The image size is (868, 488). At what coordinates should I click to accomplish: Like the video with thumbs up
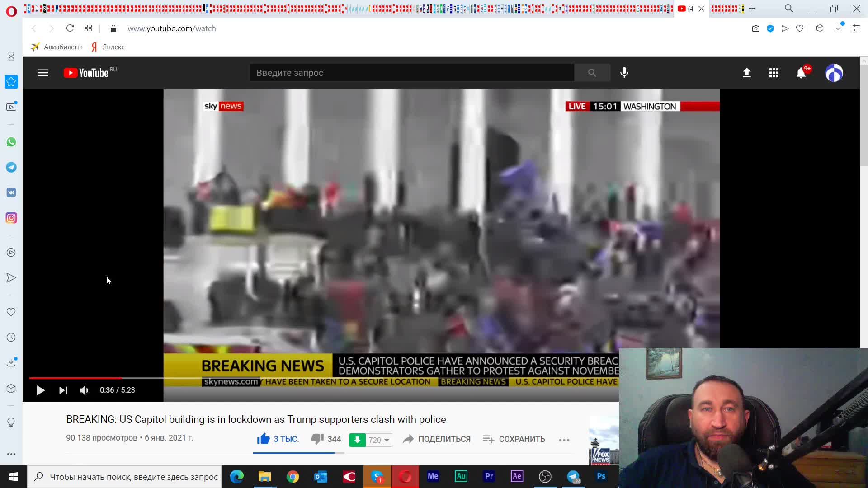click(x=263, y=439)
